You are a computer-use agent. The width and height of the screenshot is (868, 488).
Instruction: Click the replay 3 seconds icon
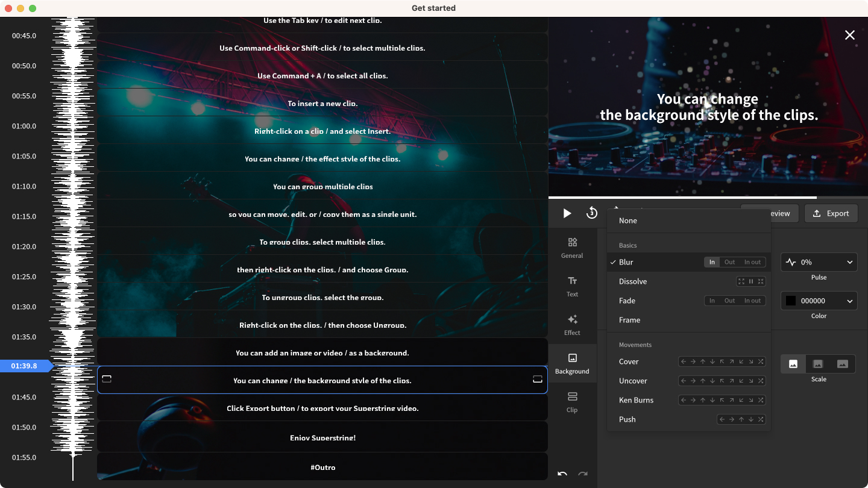[x=592, y=213]
